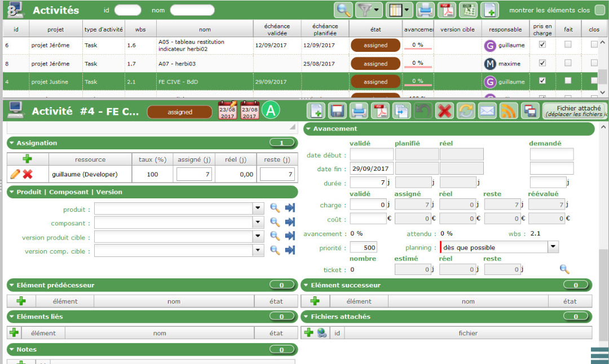Toggle the 'montrer les éléments clos' checkbox

pos(600,10)
